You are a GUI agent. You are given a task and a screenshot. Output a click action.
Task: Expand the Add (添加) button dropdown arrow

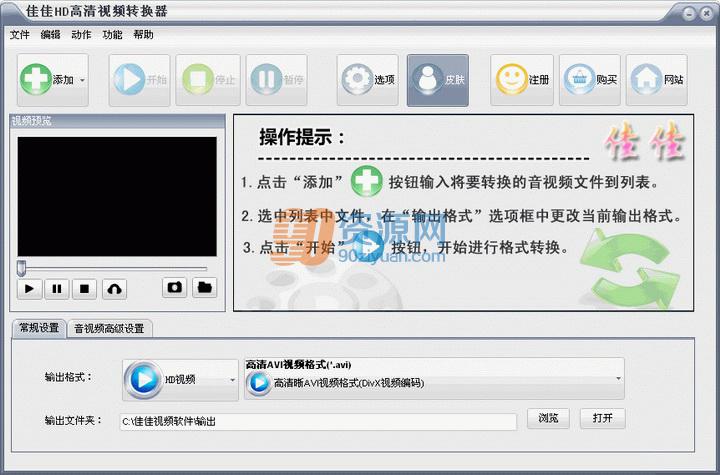(x=83, y=80)
